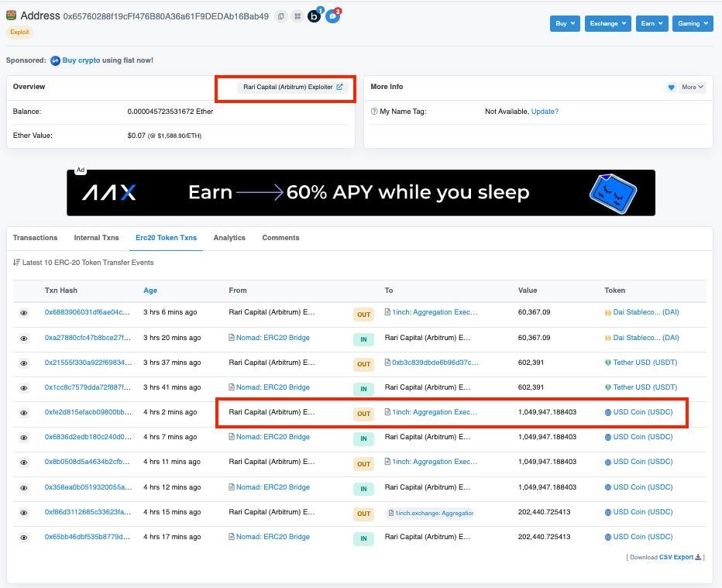Click the CSV Export download icon
722x588 pixels.
point(698,556)
